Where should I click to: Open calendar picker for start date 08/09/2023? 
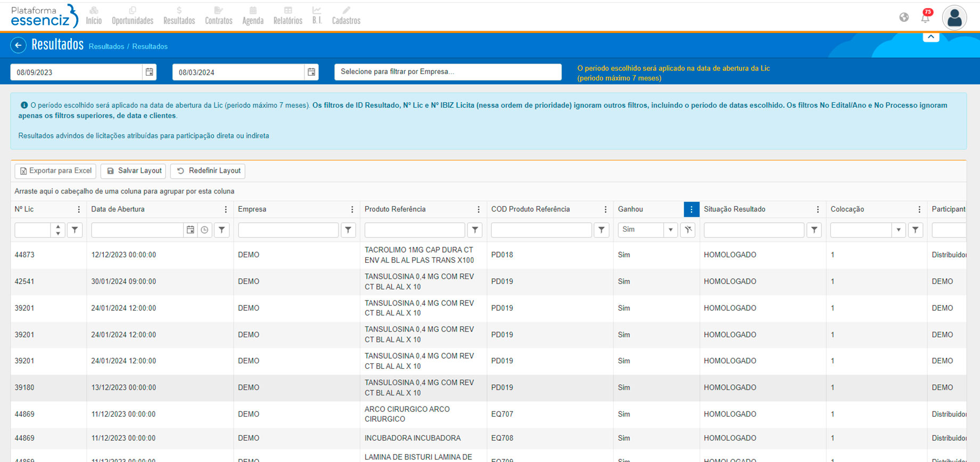click(x=150, y=72)
